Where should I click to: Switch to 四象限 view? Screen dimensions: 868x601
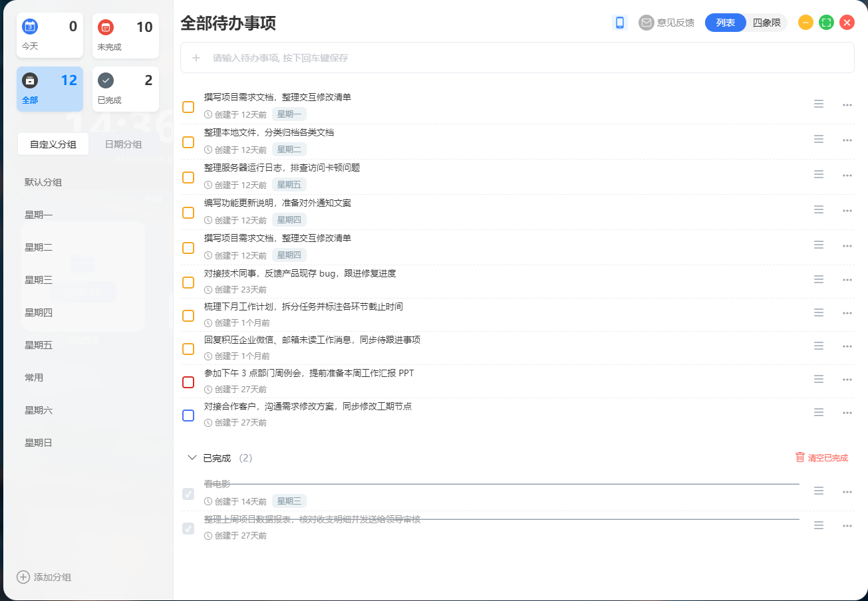coord(767,23)
